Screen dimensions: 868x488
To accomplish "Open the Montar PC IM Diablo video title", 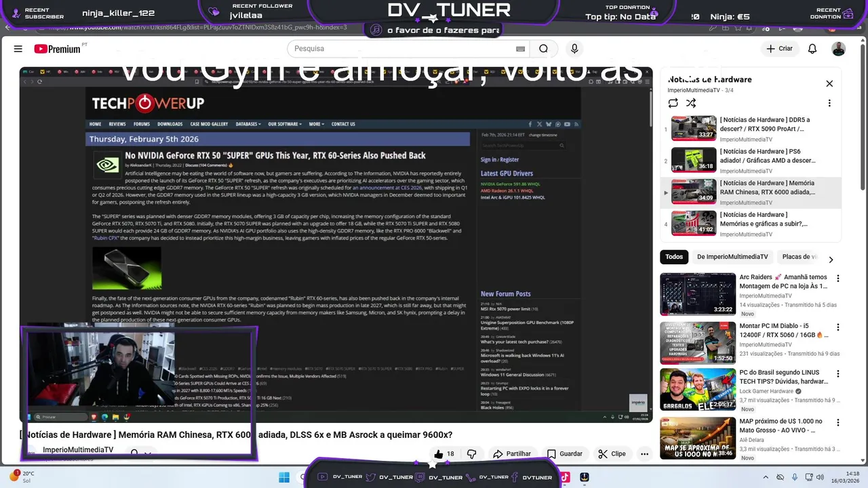I will 784,330.
